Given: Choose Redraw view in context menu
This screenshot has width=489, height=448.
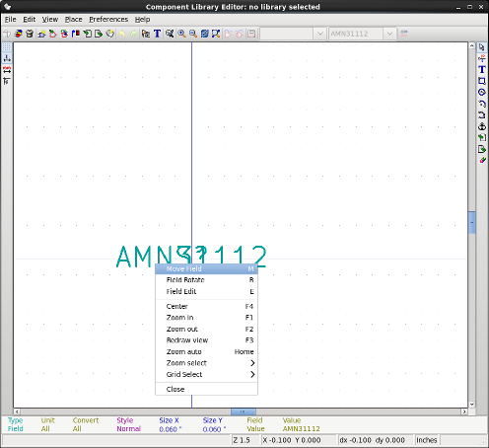Looking at the screenshot, I should coord(206,340).
